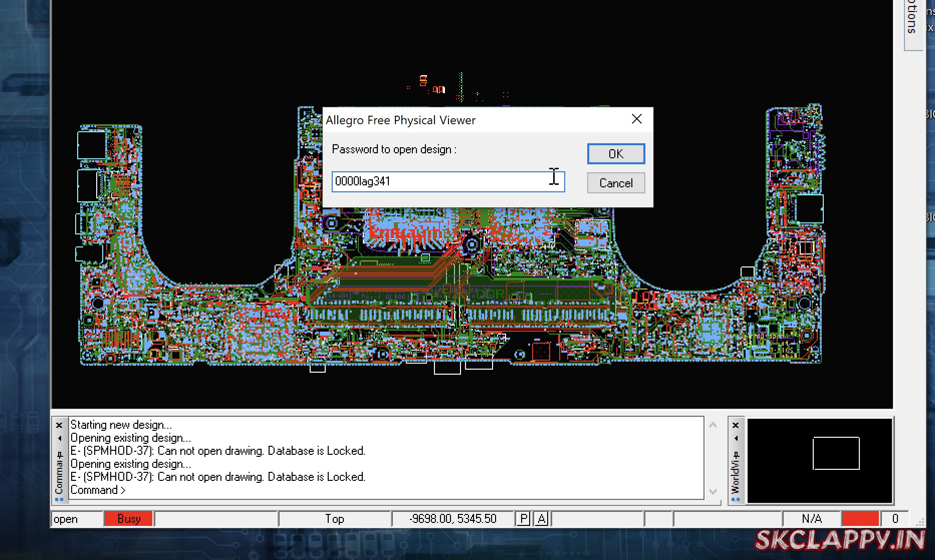Close the Allegro Free Physical Viewer dialog
Viewport: 935px width, 560px height.
pyautogui.click(x=637, y=119)
